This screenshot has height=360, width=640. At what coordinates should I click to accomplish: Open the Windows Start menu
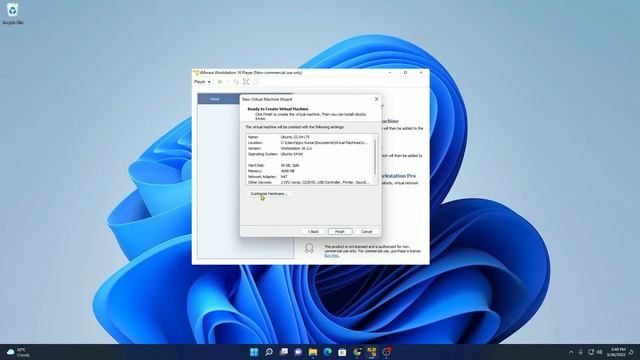(x=254, y=352)
